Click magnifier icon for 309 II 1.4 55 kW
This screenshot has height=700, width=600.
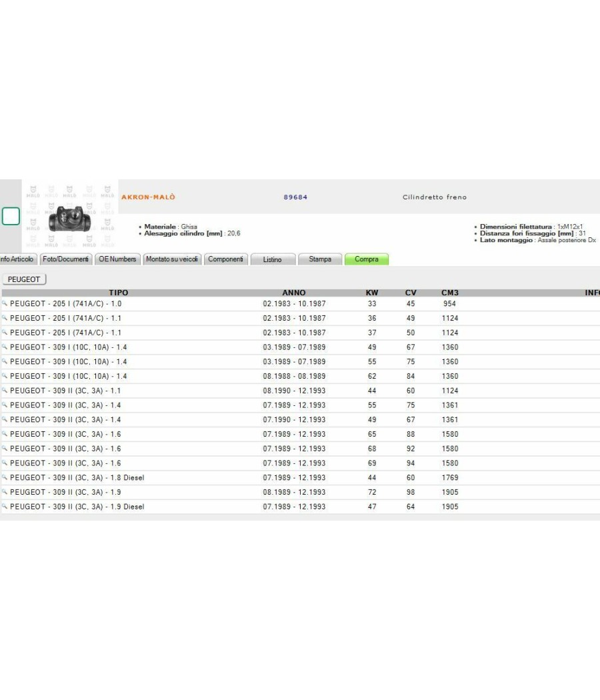tap(5, 405)
